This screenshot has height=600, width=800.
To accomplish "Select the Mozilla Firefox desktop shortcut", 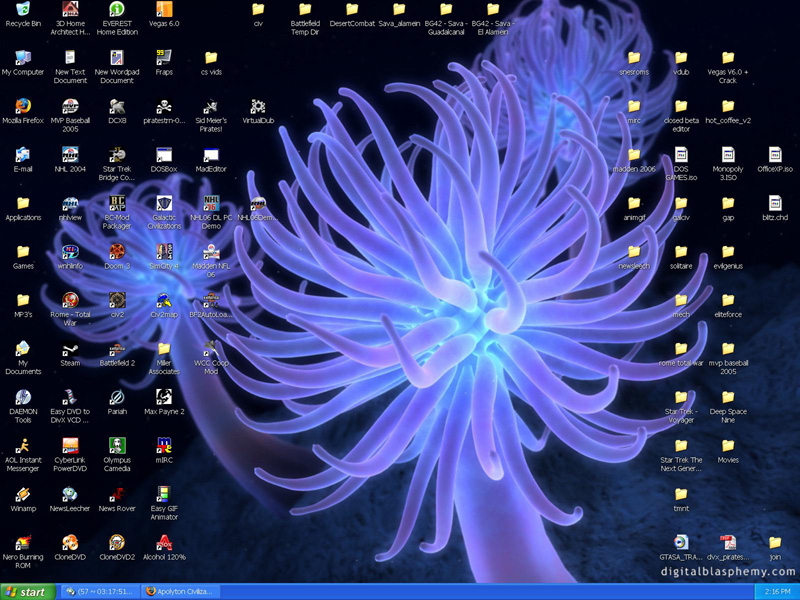I will pyautogui.click(x=22, y=105).
